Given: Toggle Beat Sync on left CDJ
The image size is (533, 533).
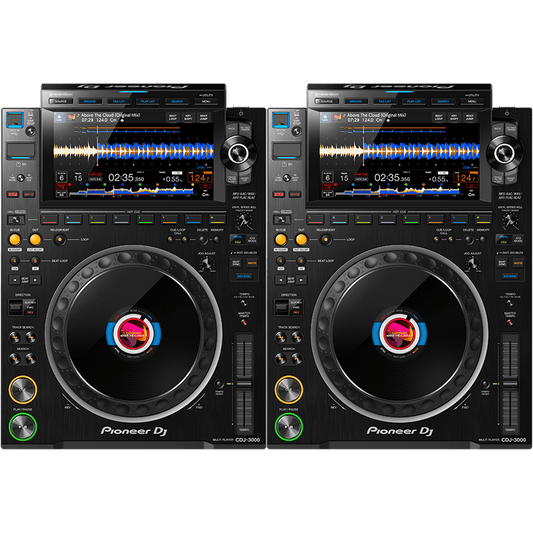Looking at the screenshot, I should (x=236, y=263).
